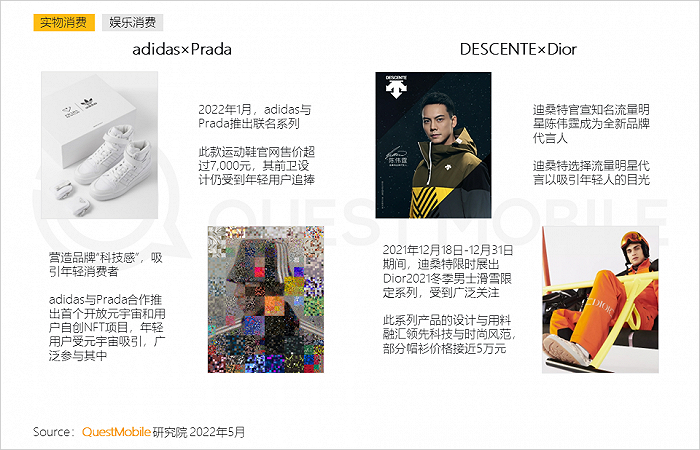Click the 营造品牌科技感 paragraph
This screenshot has height=450, width=700.
(x=106, y=264)
